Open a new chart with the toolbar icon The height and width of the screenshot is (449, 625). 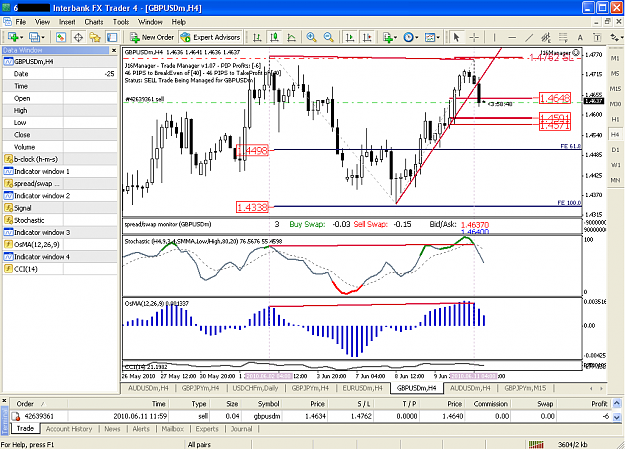pos(12,37)
